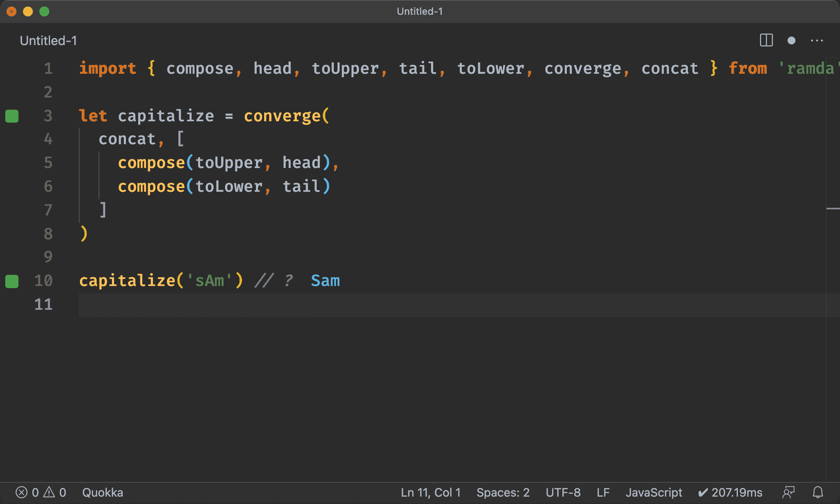Click the closing parenthesis on line 8
840x504 pixels.
pyautogui.click(x=84, y=234)
